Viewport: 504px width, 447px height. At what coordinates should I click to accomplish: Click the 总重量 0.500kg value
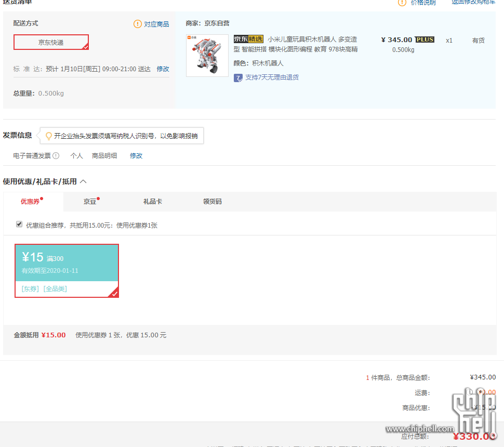click(x=51, y=94)
